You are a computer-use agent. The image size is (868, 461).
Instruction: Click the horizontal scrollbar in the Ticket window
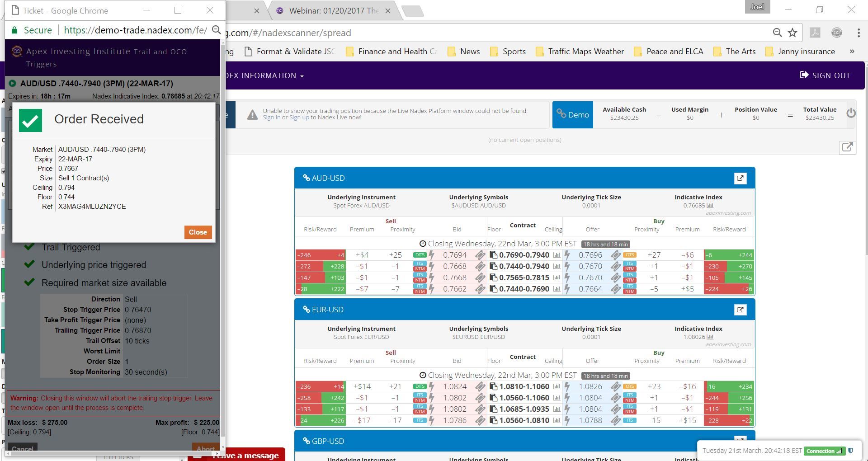[113, 453]
